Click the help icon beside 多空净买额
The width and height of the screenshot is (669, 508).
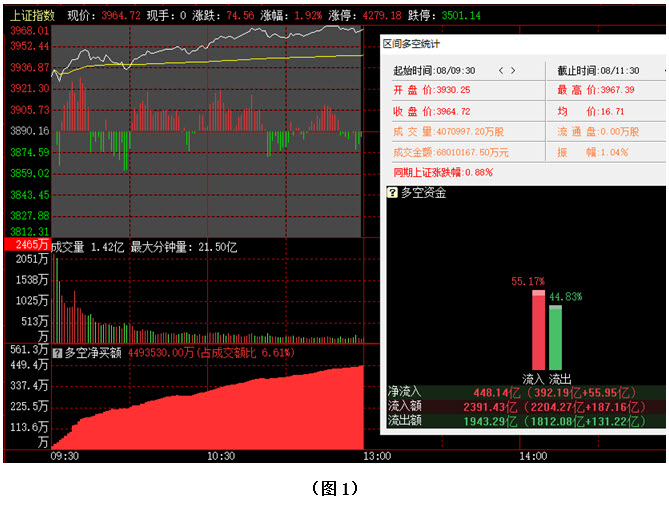(x=57, y=352)
